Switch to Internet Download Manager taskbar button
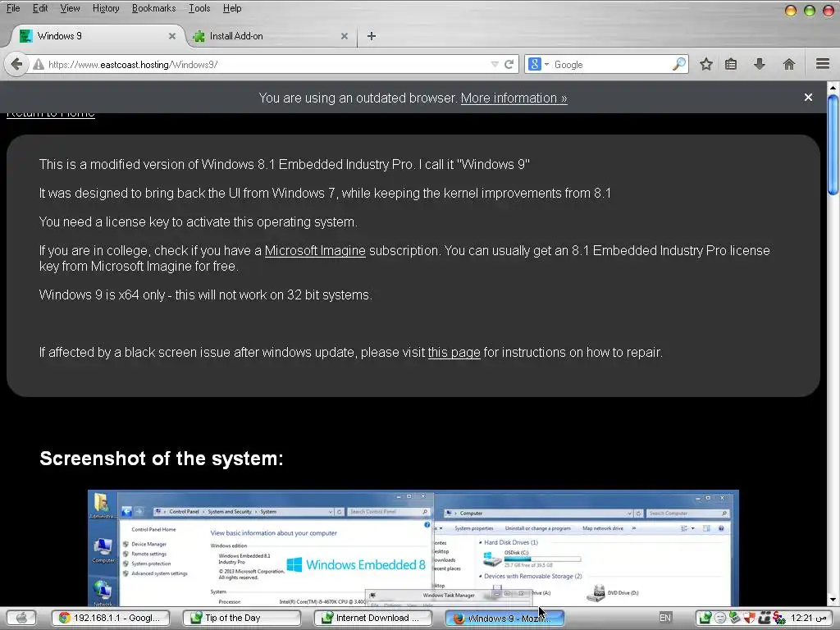 point(373,618)
